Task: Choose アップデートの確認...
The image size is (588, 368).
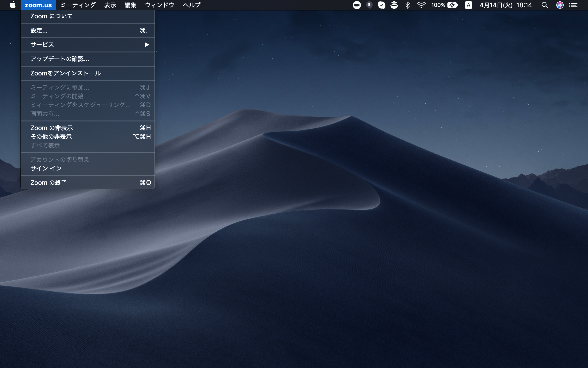Action: 88,59
